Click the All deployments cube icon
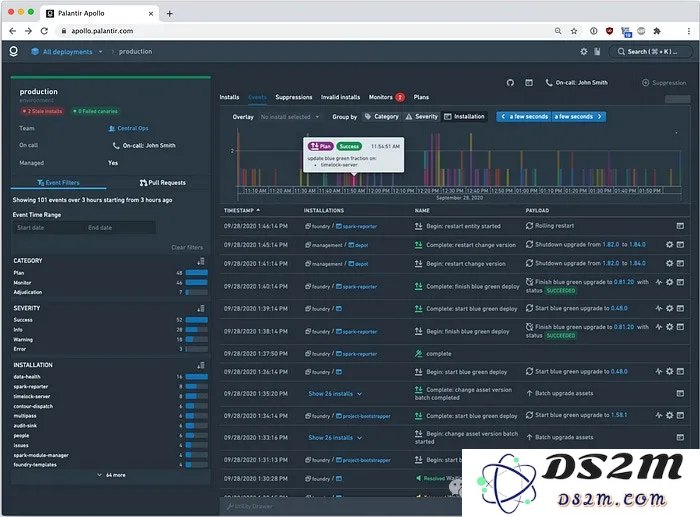Viewport: 700px width, 517px height. tap(35, 51)
